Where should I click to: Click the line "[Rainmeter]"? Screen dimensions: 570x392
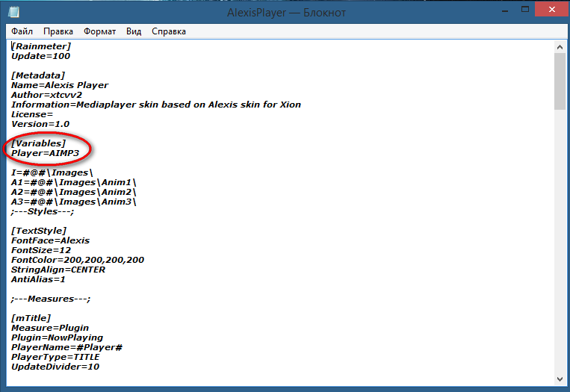pyautogui.click(x=41, y=46)
